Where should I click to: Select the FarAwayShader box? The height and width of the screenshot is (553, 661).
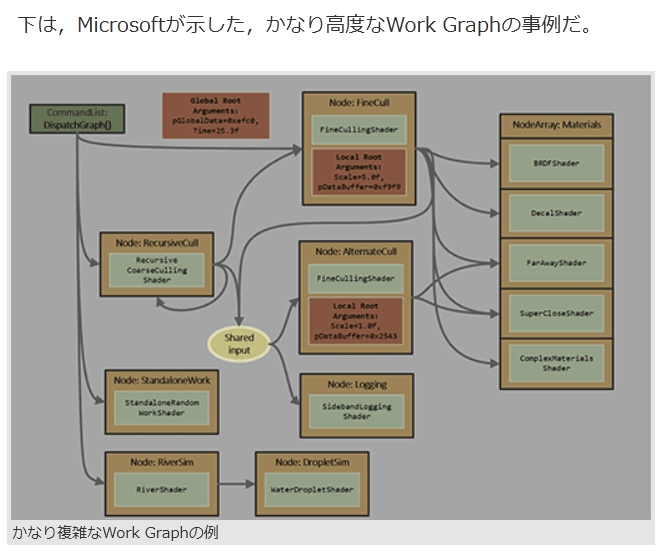pyautogui.click(x=556, y=263)
